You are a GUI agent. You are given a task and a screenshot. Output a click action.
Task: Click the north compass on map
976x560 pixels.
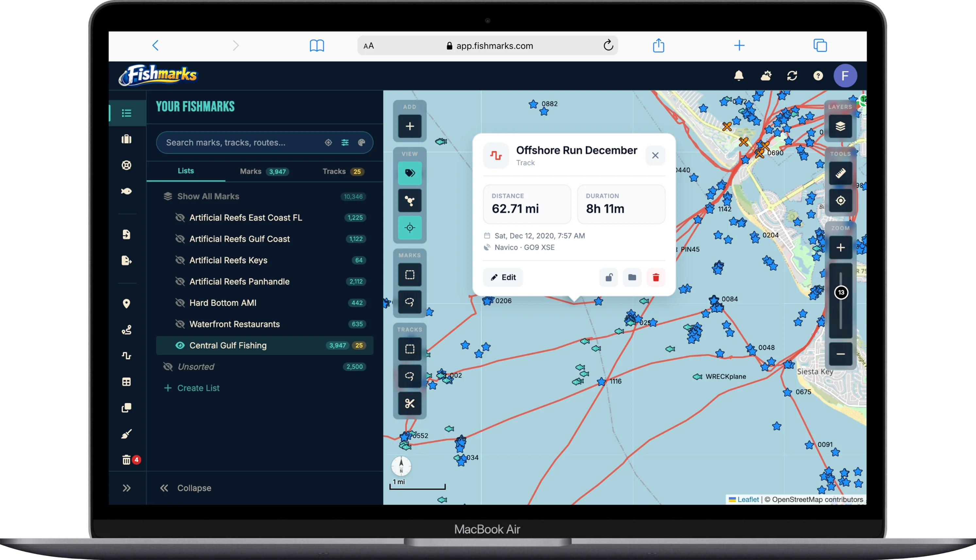(401, 466)
